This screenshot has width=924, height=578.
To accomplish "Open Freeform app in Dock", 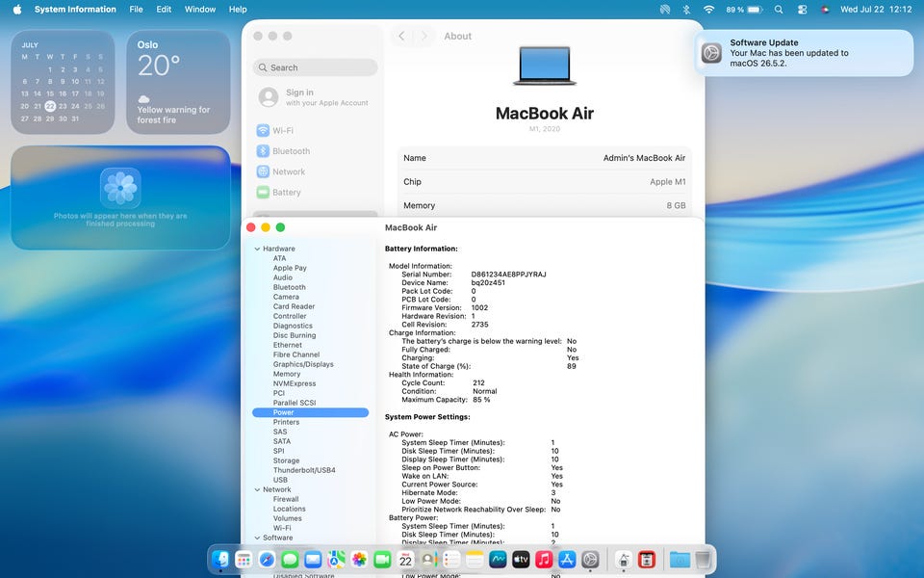I will pos(498,559).
